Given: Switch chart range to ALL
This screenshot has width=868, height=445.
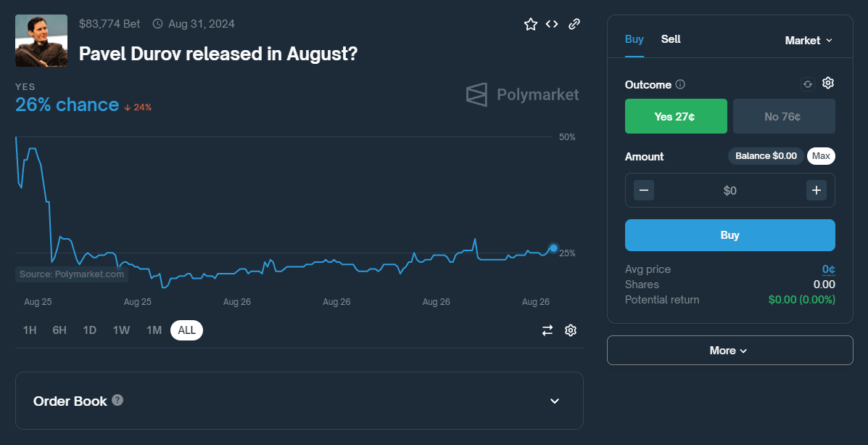Looking at the screenshot, I should tap(186, 330).
